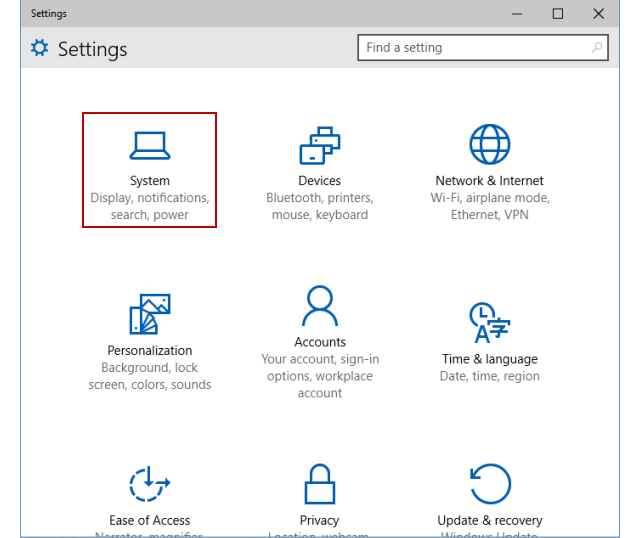
Task: Open the Privacy padlock icon
Action: click(320, 484)
